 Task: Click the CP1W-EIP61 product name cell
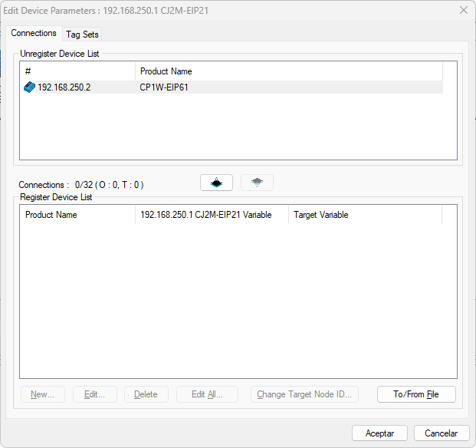tap(164, 87)
